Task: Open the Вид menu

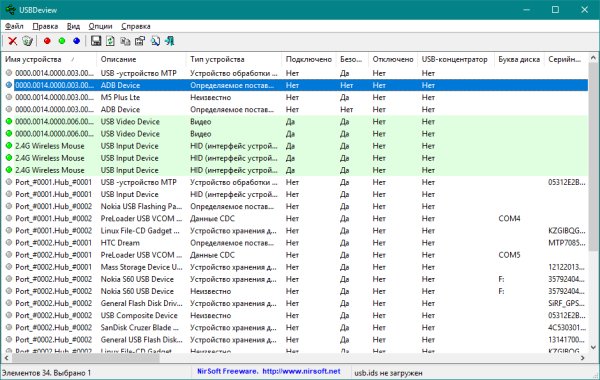Action: click(73, 26)
